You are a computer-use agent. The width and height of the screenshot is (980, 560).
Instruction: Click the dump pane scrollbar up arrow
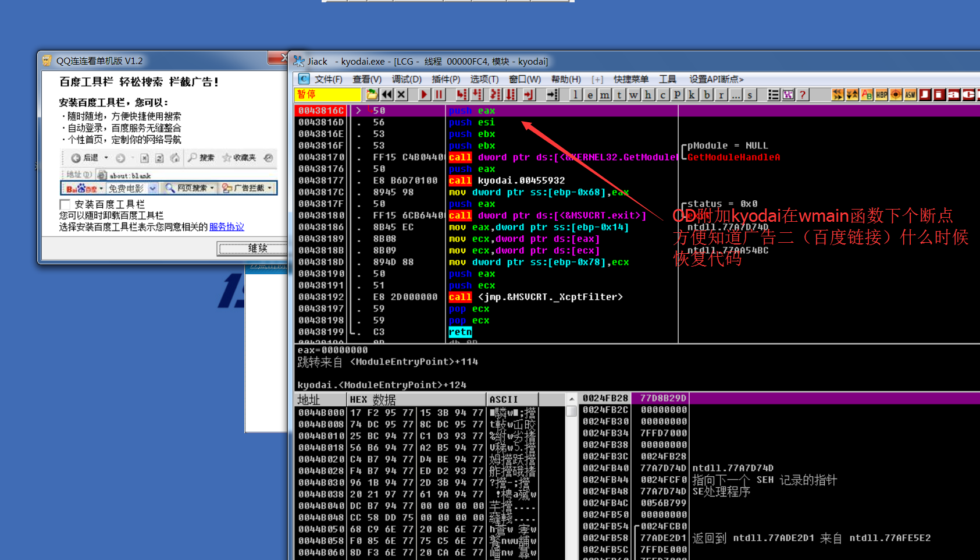pyautogui.click(x=572, y=399)
